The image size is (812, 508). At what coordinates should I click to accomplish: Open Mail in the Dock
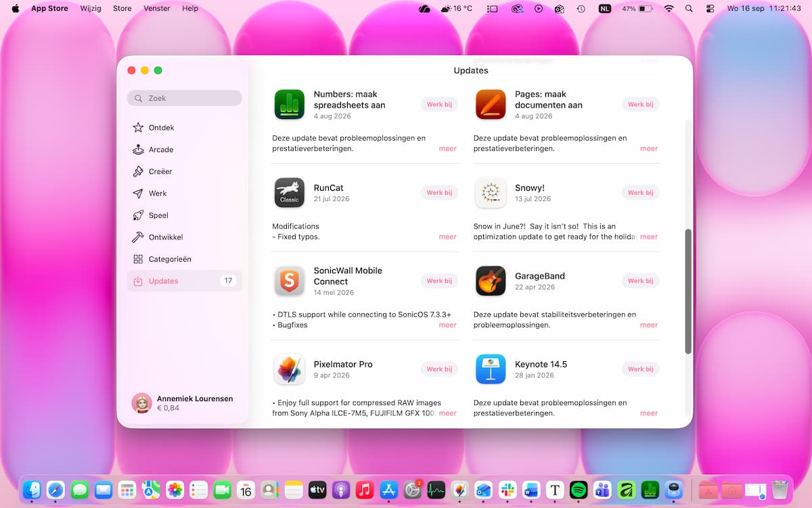104,490
